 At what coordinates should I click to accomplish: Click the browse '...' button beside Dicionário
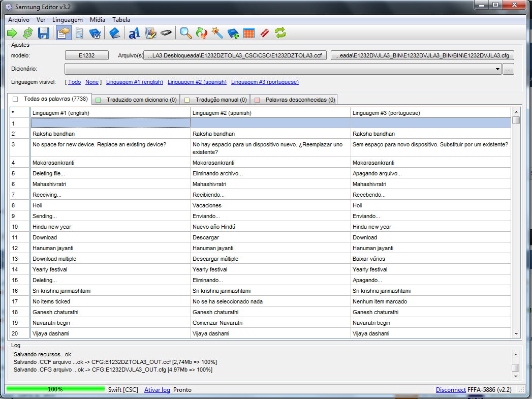tap(508, 69)
